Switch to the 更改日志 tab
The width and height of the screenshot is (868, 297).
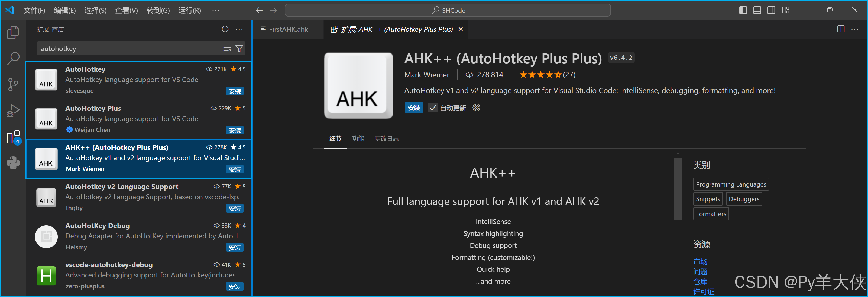click(387, 139)
